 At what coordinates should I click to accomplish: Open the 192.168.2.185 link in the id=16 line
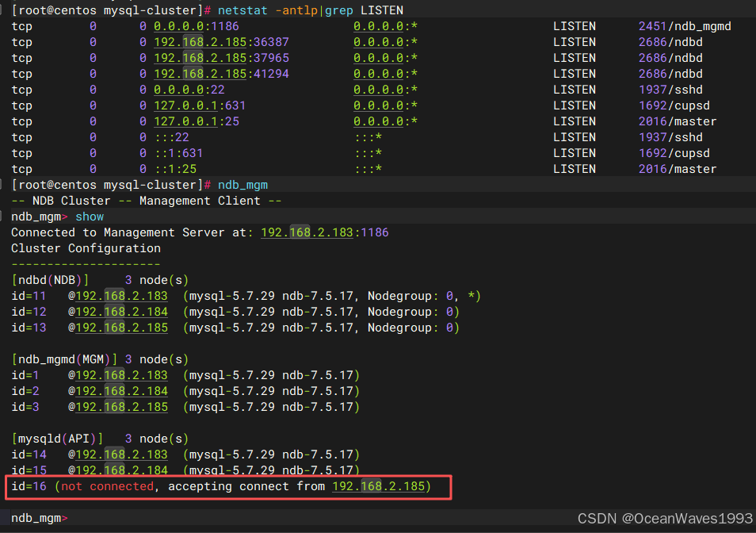(x=379, y=486)
